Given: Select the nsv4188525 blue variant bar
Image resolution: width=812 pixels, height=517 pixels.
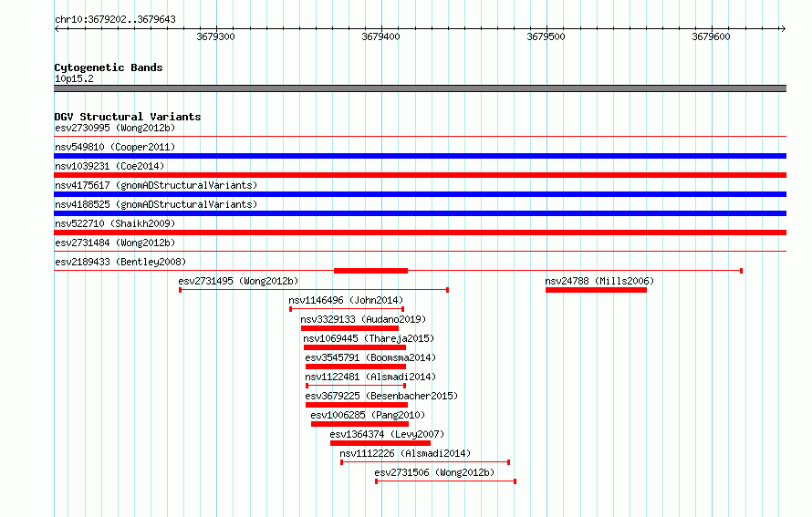Looking at the screenshot, I should tap(420, 213).
